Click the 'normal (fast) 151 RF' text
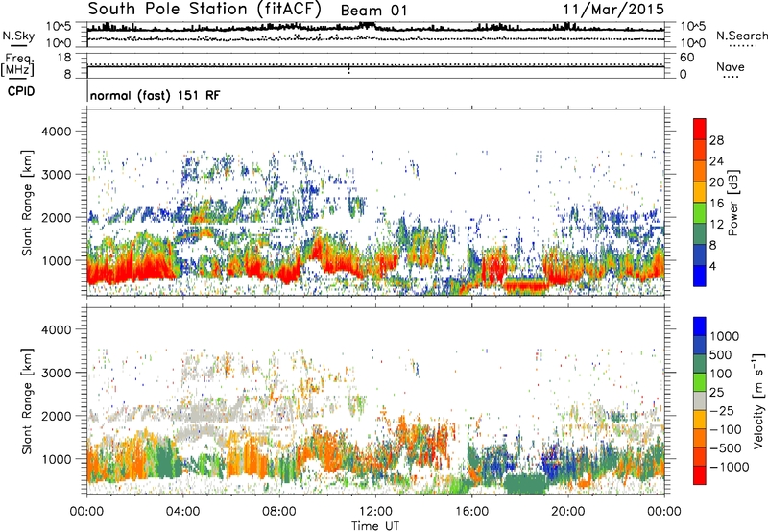The height and width of the screenshot is (532, 768). pos(156,95)
